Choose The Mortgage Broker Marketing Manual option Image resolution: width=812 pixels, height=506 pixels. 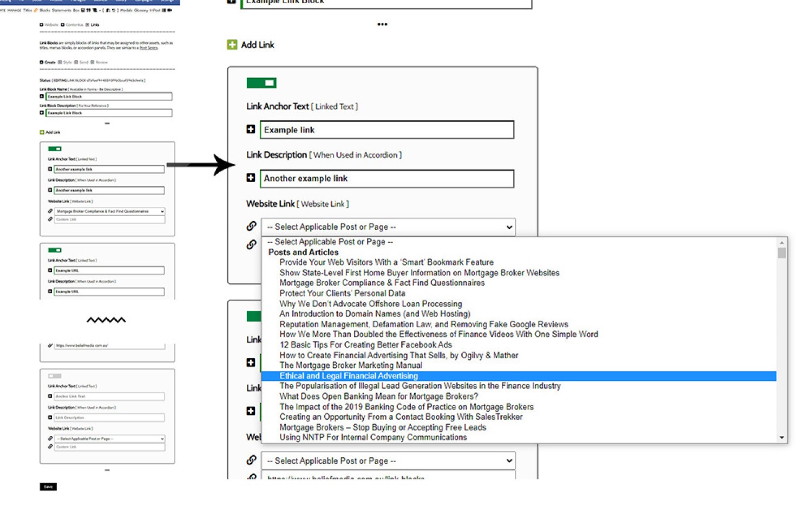pos(351,366)
